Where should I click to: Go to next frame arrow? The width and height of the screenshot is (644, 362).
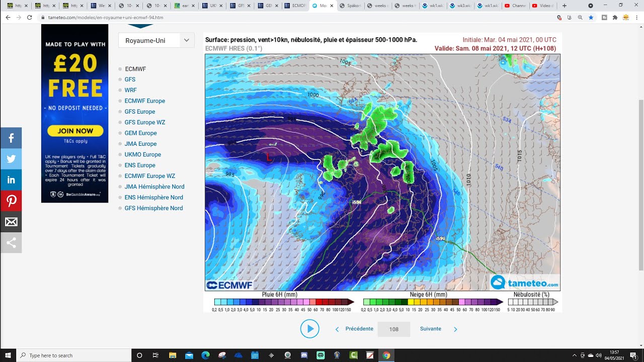[455, 329]
